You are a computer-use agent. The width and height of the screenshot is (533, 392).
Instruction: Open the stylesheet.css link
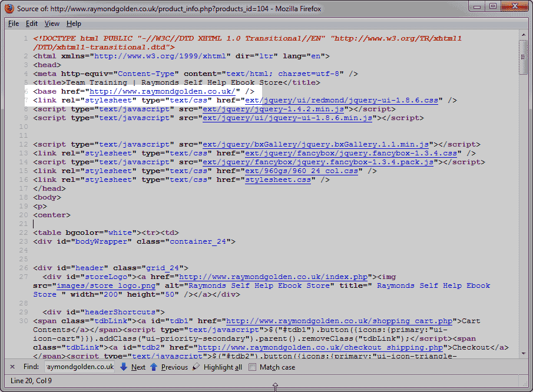pos(278,180)
